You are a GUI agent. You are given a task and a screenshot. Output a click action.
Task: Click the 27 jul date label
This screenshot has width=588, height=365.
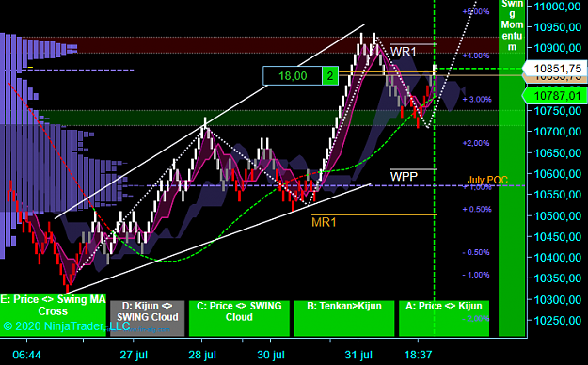[x=134, y=355]
